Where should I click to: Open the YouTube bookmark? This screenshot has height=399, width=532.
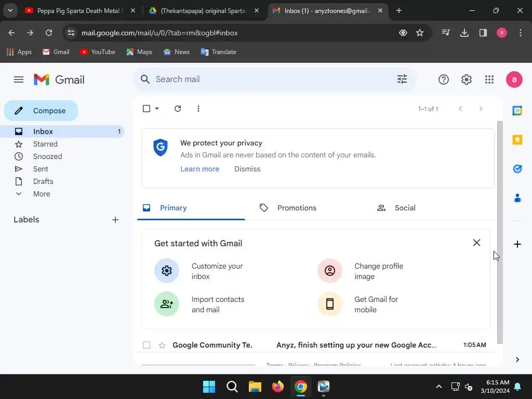[98, 52]
